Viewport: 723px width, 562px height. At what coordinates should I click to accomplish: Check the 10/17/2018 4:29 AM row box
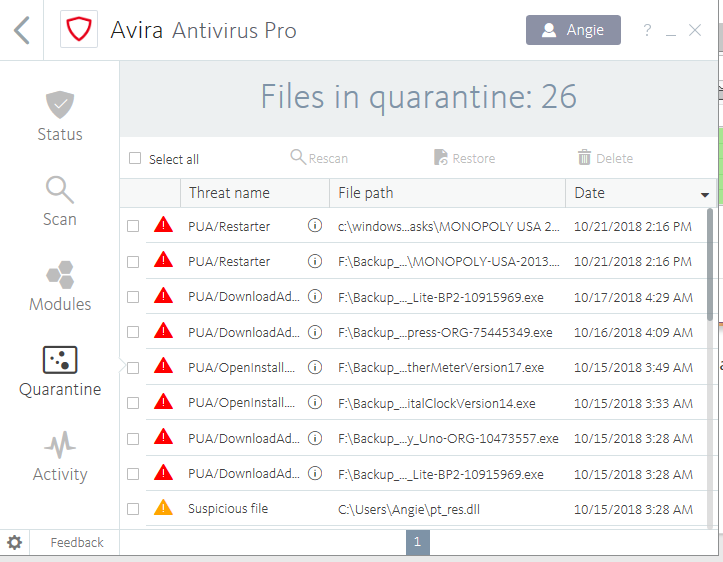coord(133,297)
